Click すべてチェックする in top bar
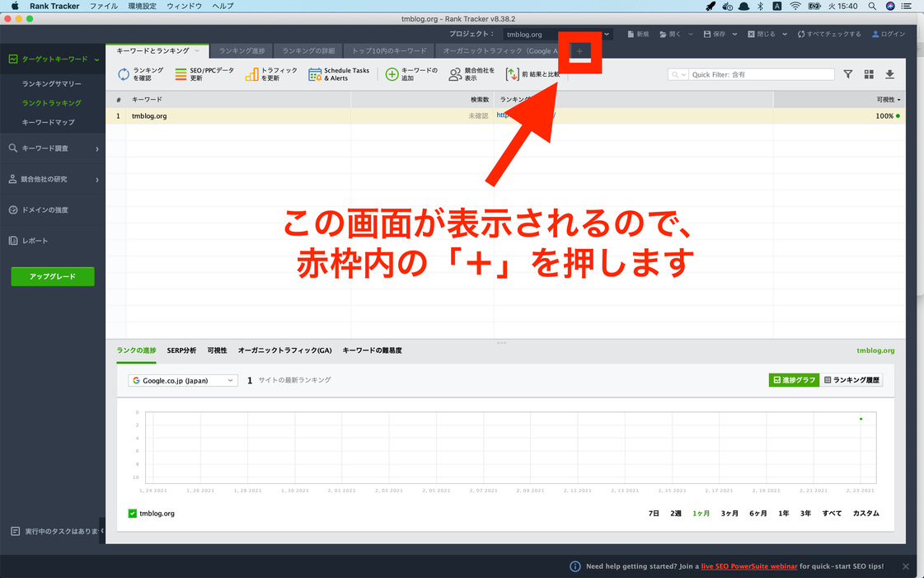 pyautogui.click(x=829, y=34)
